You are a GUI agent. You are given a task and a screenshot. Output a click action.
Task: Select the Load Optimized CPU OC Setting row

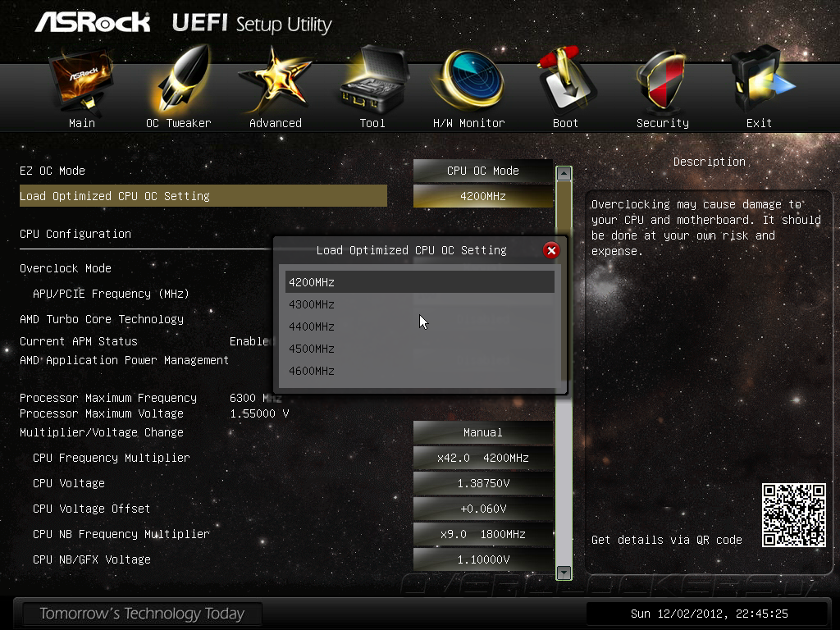click(x=203, y=196)
